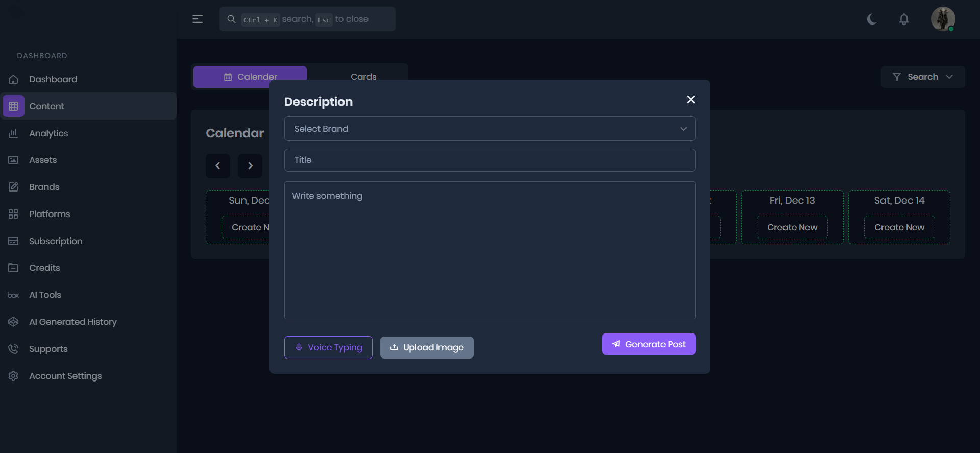The height and width of the screenshot is (453, 980).
Task: Click the Upload Image button
Action: coord(427,347)
